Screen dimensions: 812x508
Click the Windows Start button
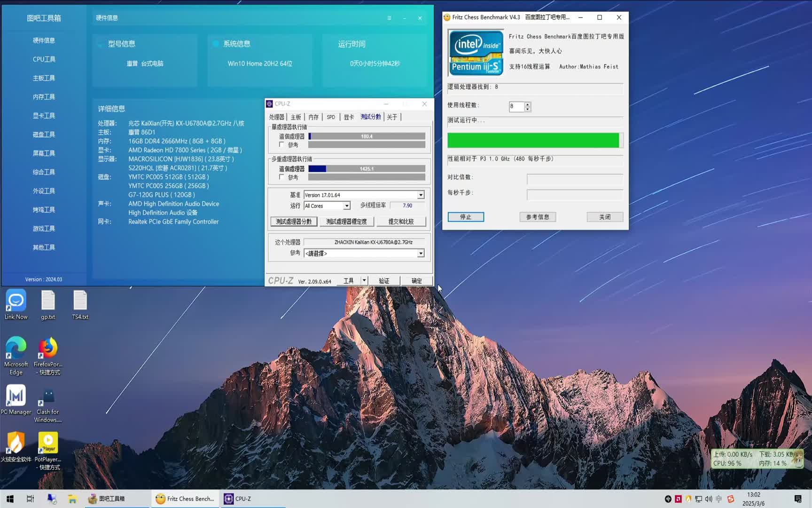coord(10,499)
